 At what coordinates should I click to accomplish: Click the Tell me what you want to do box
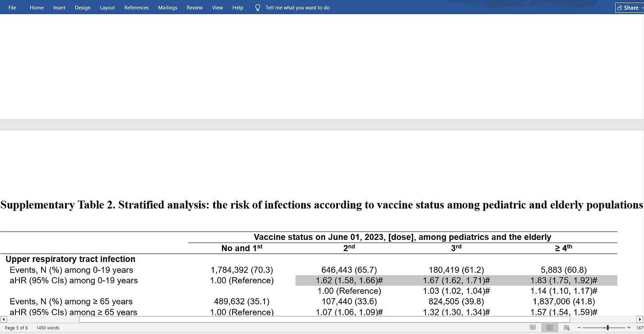pos(298,8)
